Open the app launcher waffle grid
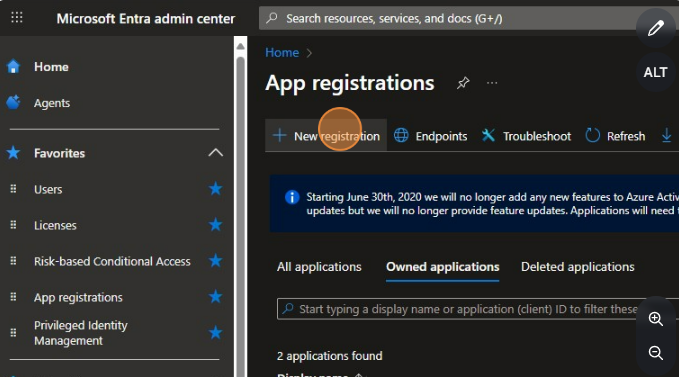The height and width of the screenshot is (377, 679). pos(16,17)
